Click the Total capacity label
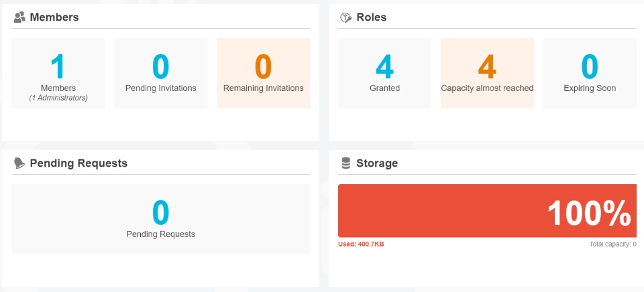Screen dimensions: 644x292 coord(612,244)
